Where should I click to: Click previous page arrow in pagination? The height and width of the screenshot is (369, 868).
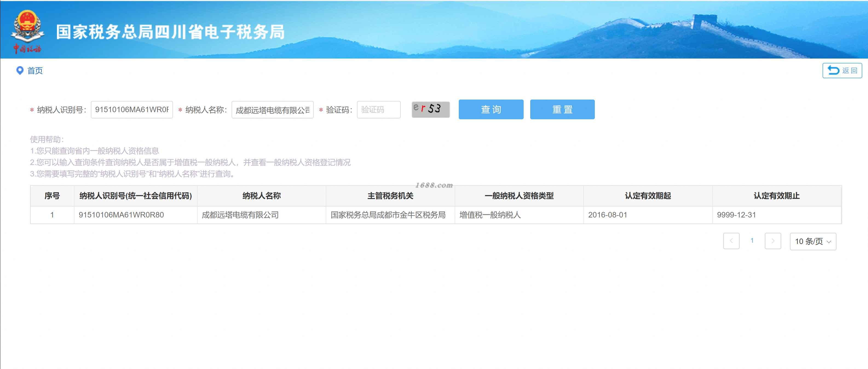pyautogui.click(x=731, y=241)
